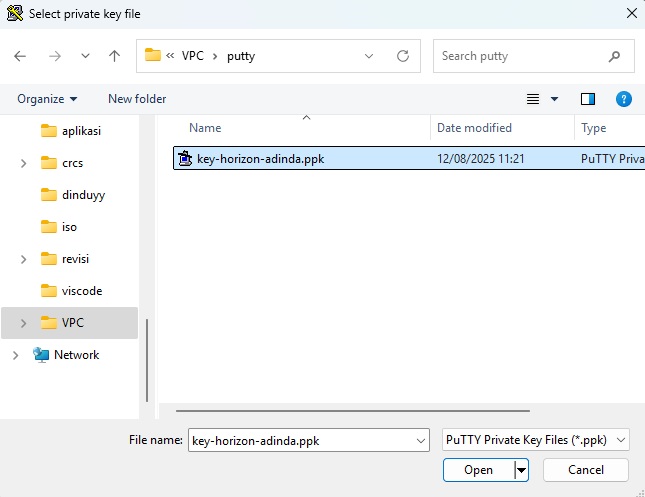
Task: Click the navigation pane vertical scrollbar
Action: pyautogui.click(x=147, y=360)
